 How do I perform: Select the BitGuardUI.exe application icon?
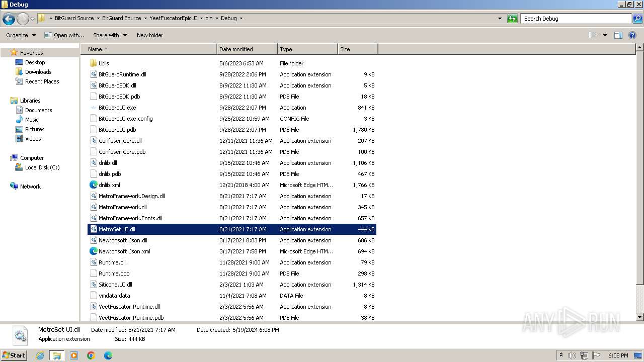click(93, 108)
